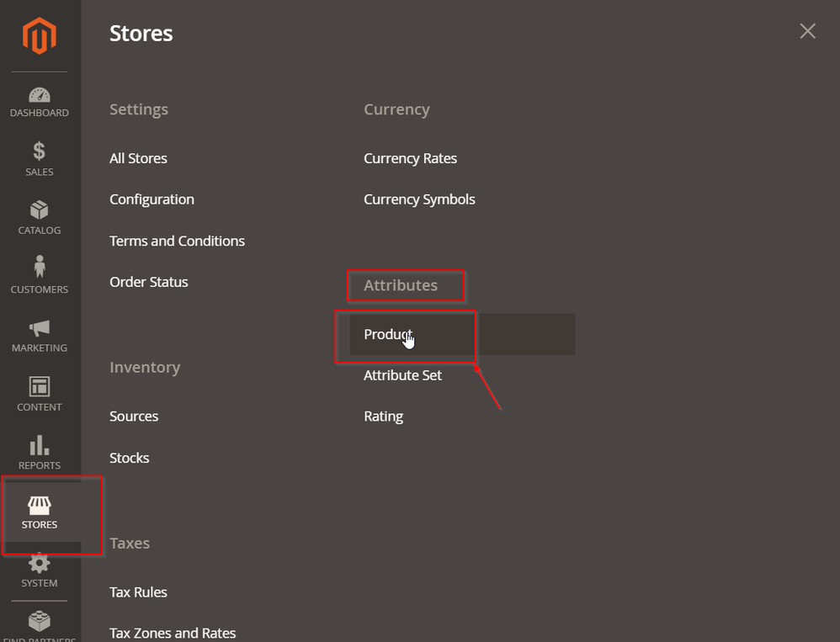Open the Sales dollar sign icon
Image resolution: width=840 pixels, height=642 pixels.
click(39, 151)
